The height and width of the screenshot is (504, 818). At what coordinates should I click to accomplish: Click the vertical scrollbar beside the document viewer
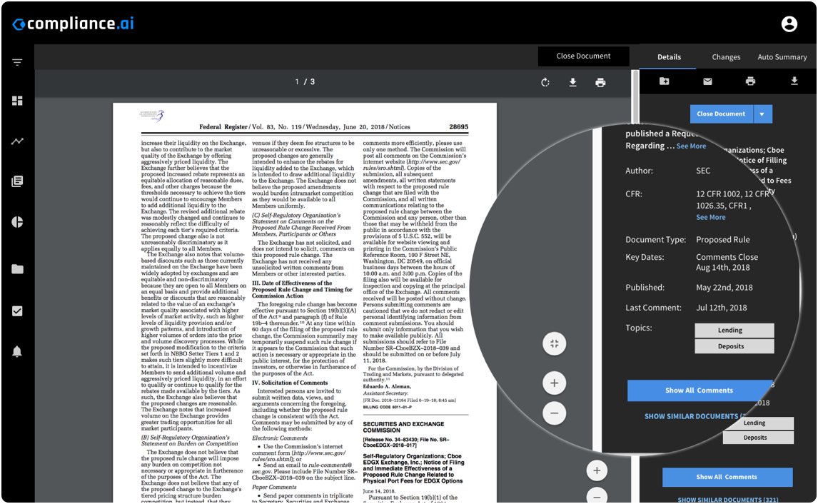(635, 97)
